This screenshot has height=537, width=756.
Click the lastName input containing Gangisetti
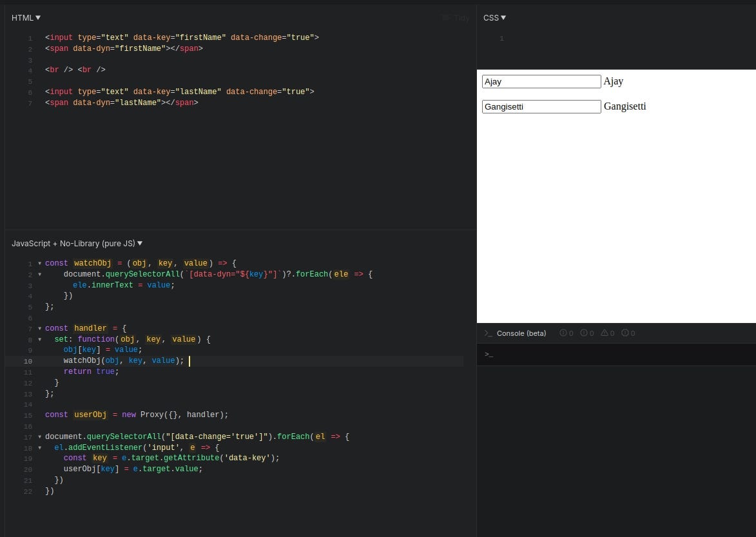[x=541, y=106]
